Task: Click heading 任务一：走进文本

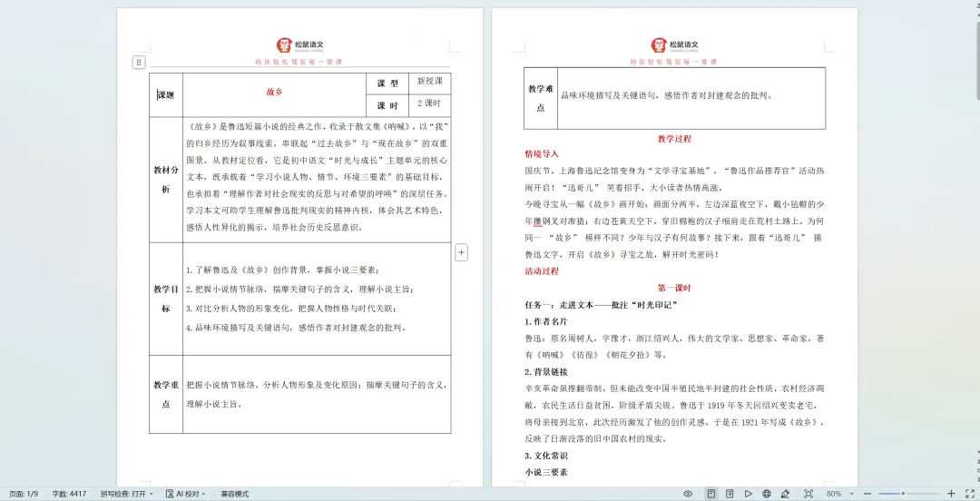Action: point(602,305)
